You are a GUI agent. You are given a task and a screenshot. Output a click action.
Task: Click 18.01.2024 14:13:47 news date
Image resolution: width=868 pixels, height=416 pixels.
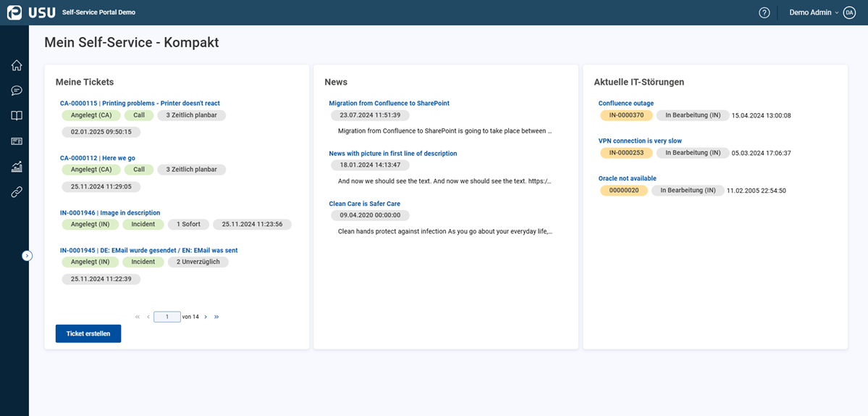pyautogui.click(x=371, y=165)
